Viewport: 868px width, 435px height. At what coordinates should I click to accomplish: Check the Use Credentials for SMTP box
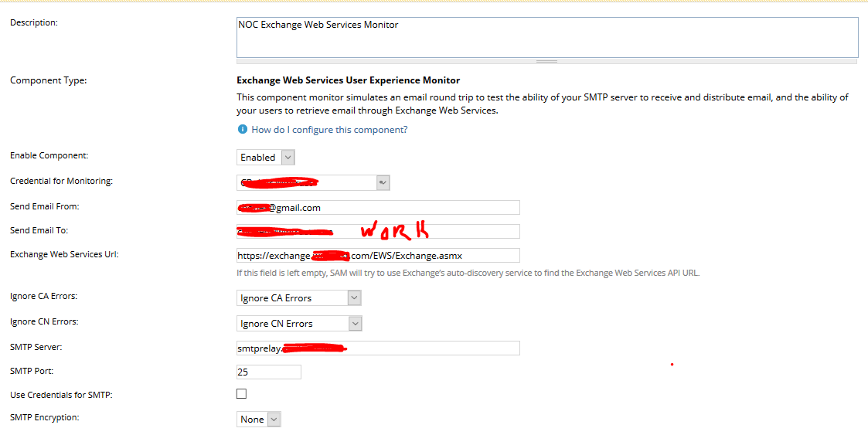pyautogui.click(x=241, y=393)
